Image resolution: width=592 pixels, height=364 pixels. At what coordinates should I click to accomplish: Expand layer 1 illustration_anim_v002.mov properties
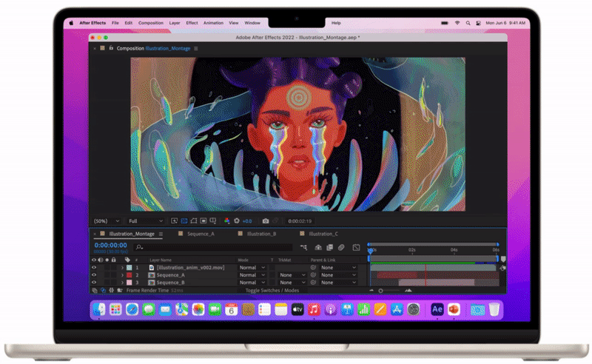(122, 267)
